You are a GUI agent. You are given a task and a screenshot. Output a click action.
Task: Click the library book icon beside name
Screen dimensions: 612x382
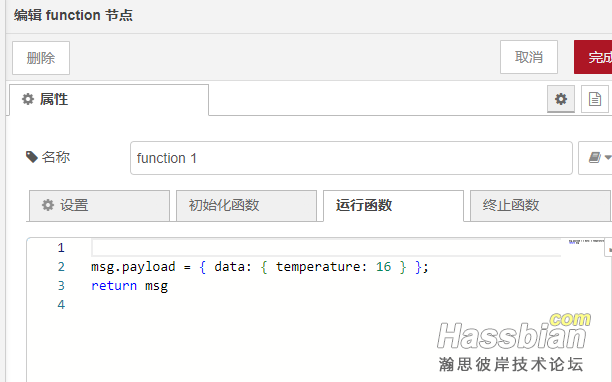click(x=594, y=158)
